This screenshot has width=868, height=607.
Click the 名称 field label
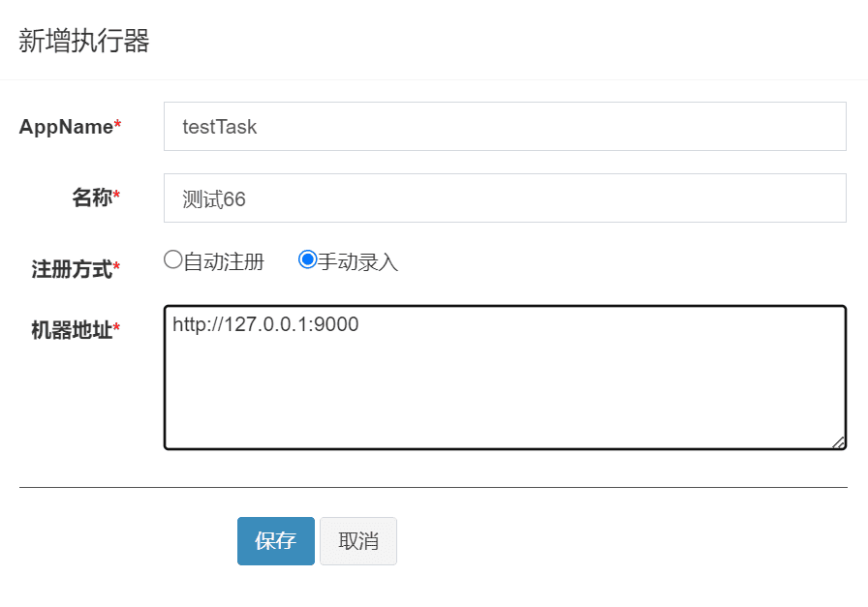91,198
